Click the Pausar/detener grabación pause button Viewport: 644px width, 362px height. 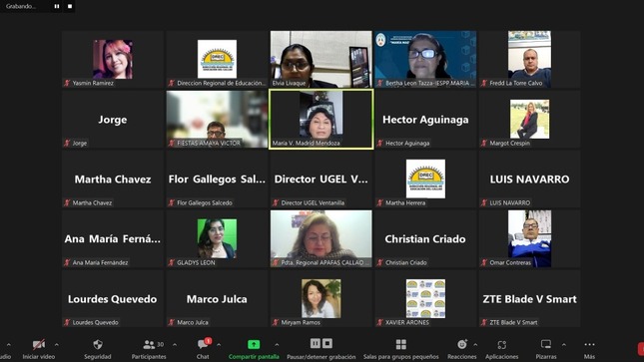(316, 343)
